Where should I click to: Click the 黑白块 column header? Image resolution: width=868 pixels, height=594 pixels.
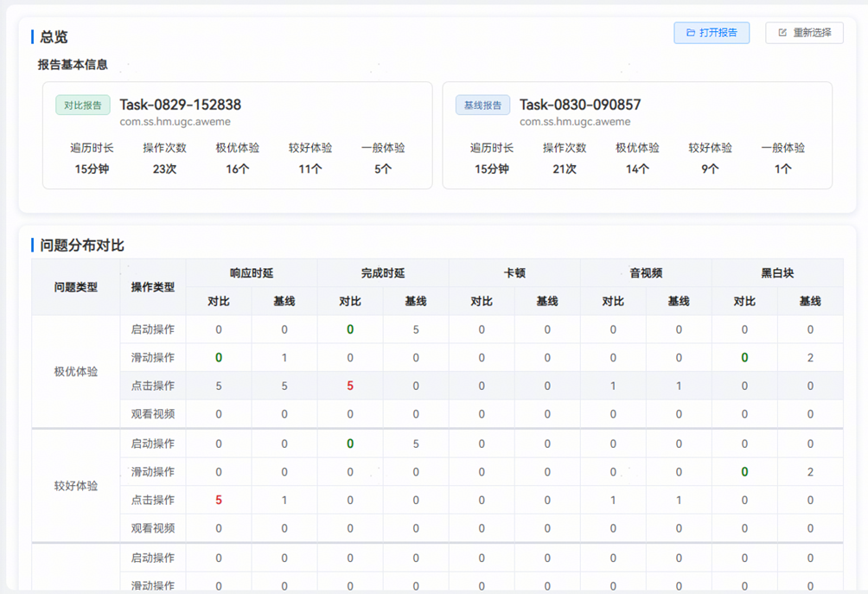tap(777, 273)
